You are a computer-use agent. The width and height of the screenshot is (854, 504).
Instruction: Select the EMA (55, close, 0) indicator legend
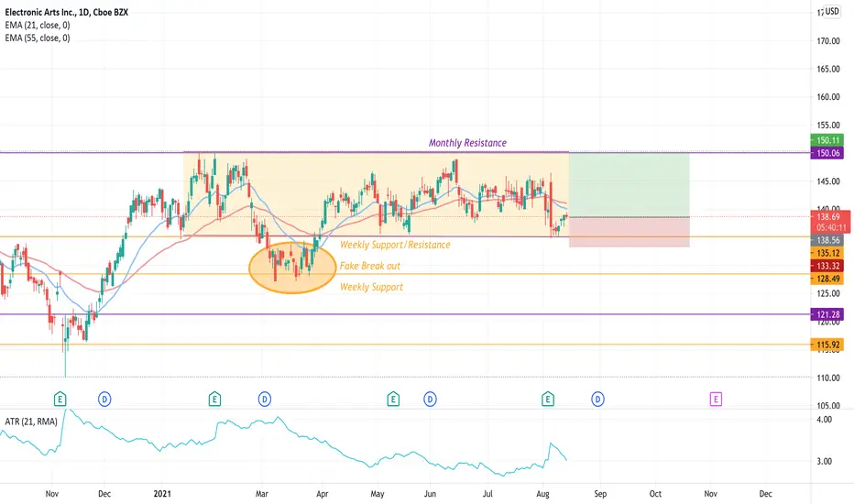point(38,38)
